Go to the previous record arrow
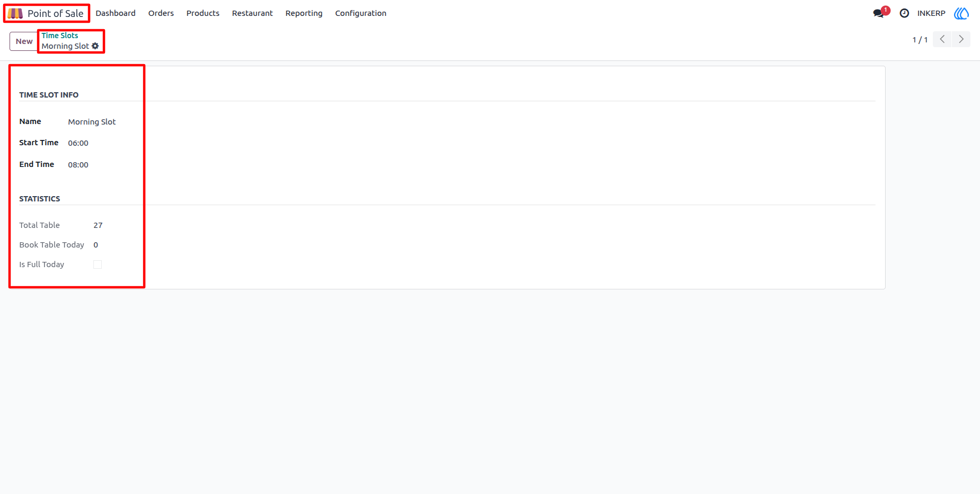 point(942,39)
